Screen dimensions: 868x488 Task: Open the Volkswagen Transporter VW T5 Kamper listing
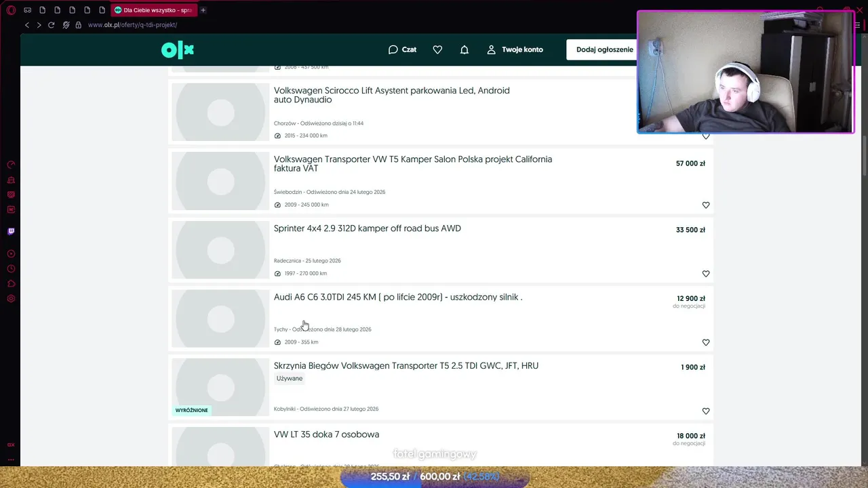[413, 163]
